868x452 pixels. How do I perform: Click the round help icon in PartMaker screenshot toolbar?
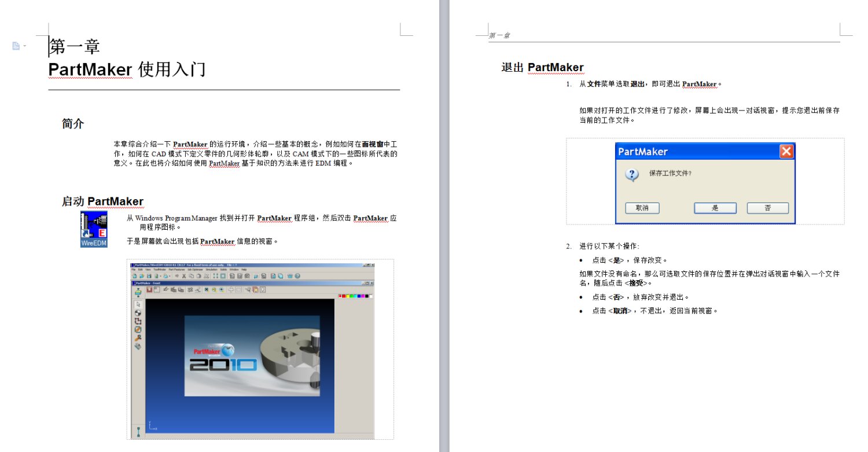[x=297, y=277]
